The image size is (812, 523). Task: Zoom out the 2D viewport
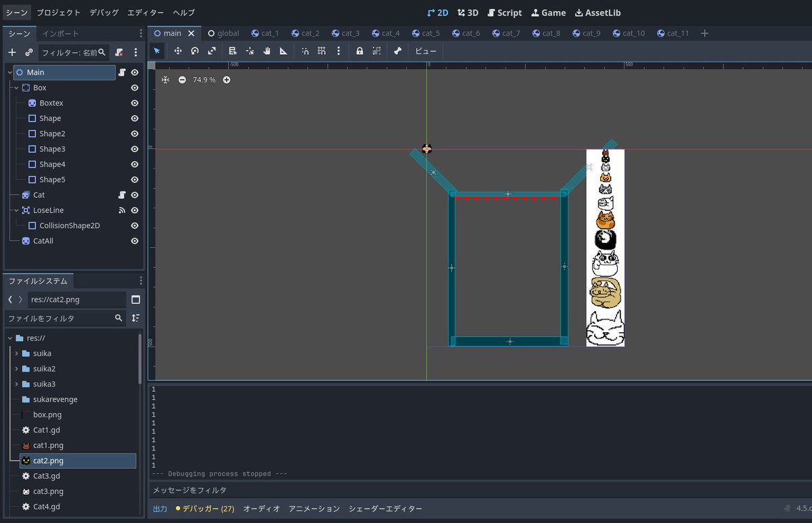(x=182, y=80)
